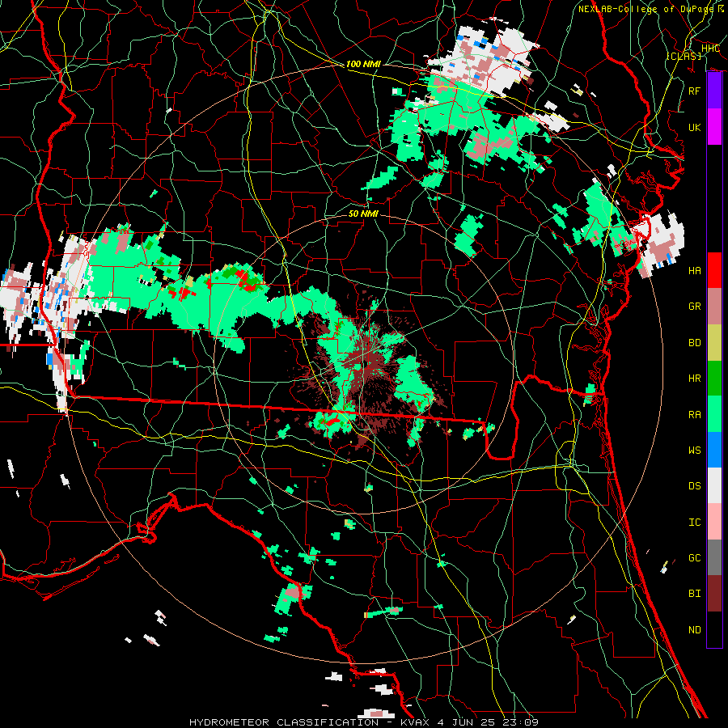Click the 'DS' legend label
This screenshot has width=728, height=728.
click(694, 486)
